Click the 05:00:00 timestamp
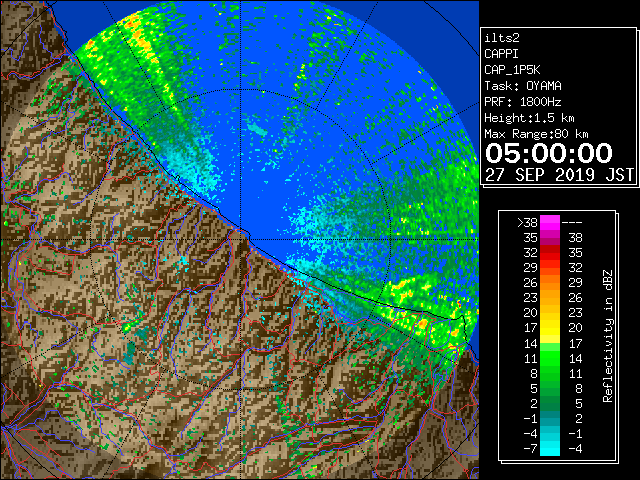The height and width of the screenshot is (480, 640). (x=549, y=153)
